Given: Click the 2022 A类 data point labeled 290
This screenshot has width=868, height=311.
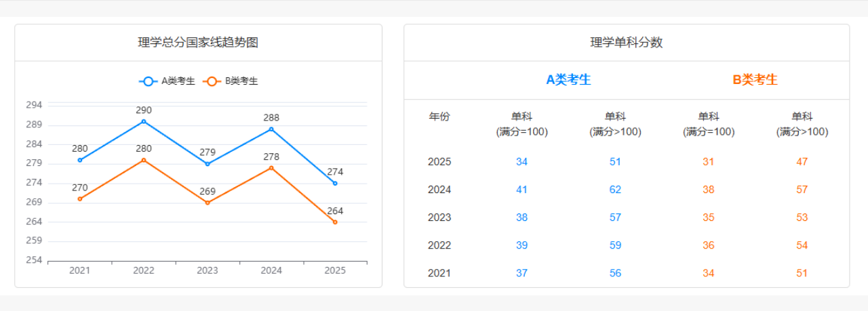Looking at the screenshot, I should pos(144,121).
